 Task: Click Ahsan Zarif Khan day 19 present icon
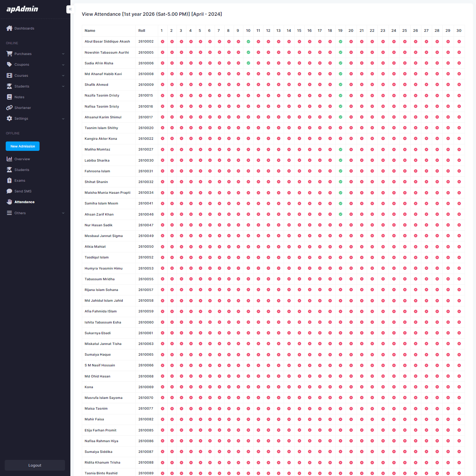pos(341,214)
